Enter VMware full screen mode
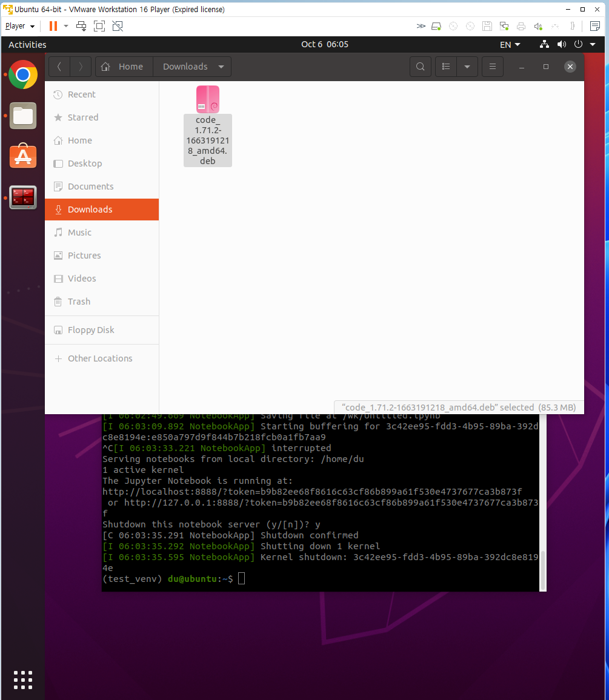The width and height of the screenshot is (609, 700). tap(99, 26)
